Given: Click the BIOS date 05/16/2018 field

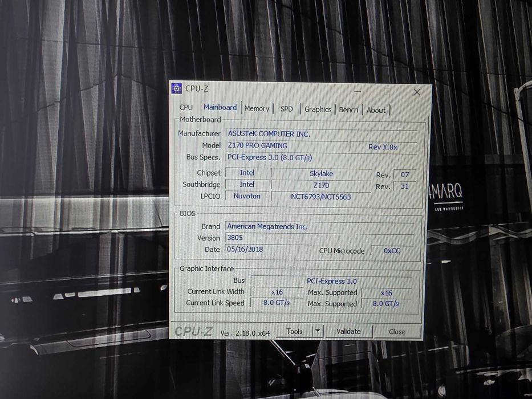Looking at the screenshot, I should [268, 250].
